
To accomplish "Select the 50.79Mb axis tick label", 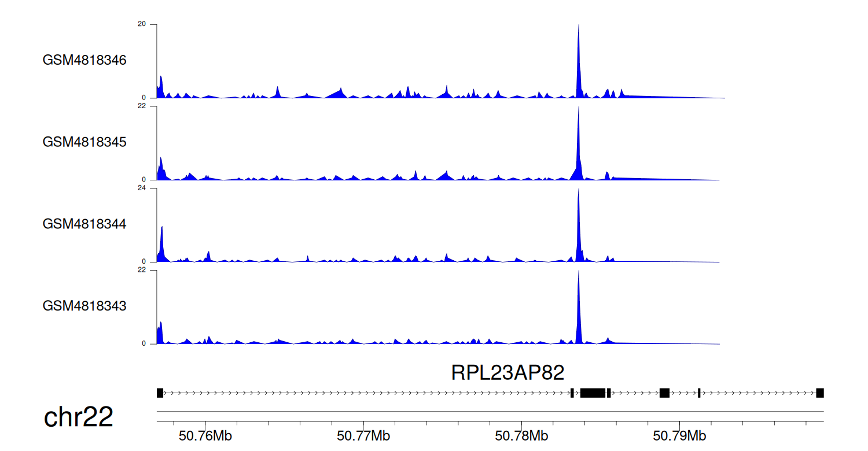I will tap(679, 435).
